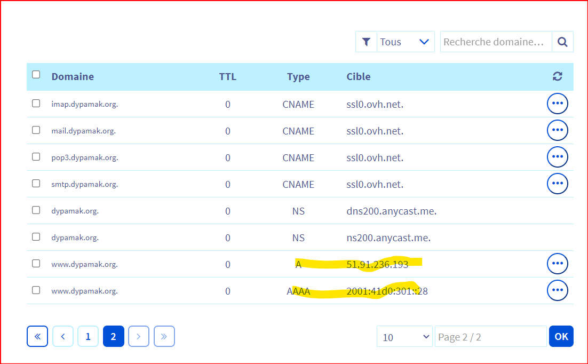This screenshot has height=364, width=588.
Task: Open actions menu for pop3.dypamak.org
Action: click(x=558, y=157)
